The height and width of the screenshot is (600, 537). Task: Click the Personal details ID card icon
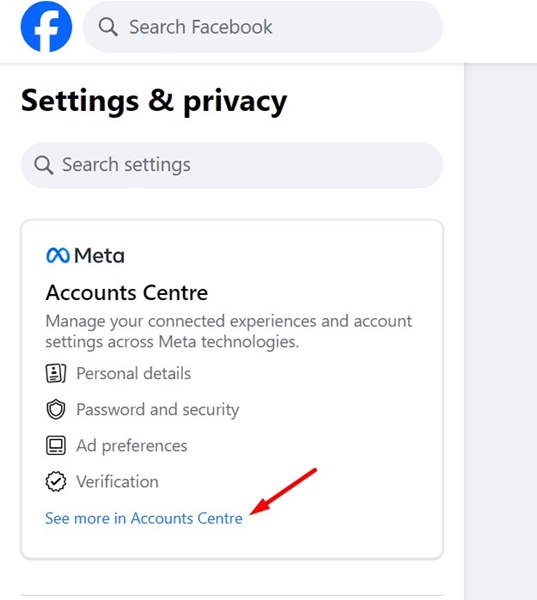click(56, 373)
